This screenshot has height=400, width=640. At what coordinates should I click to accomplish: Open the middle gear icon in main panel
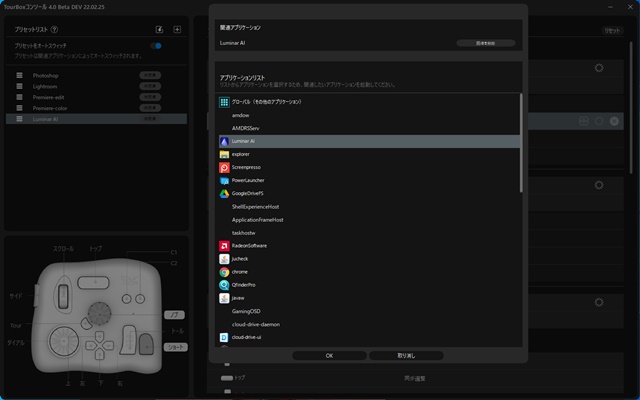(599, 185)
